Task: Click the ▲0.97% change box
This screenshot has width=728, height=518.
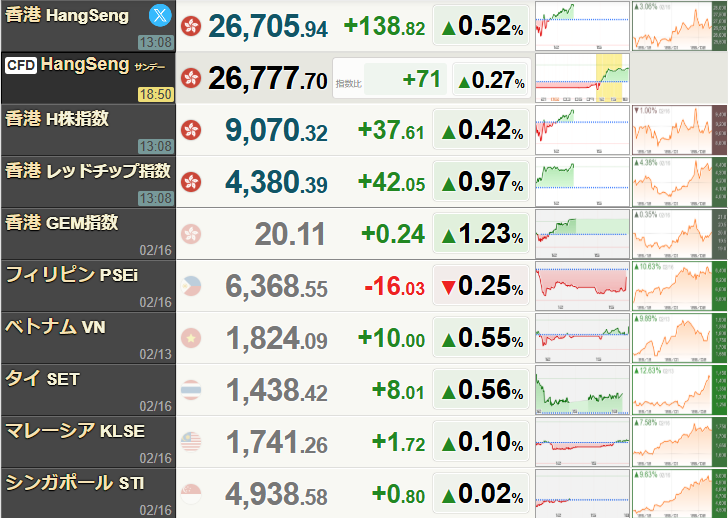Action: (x=481, y=181)
